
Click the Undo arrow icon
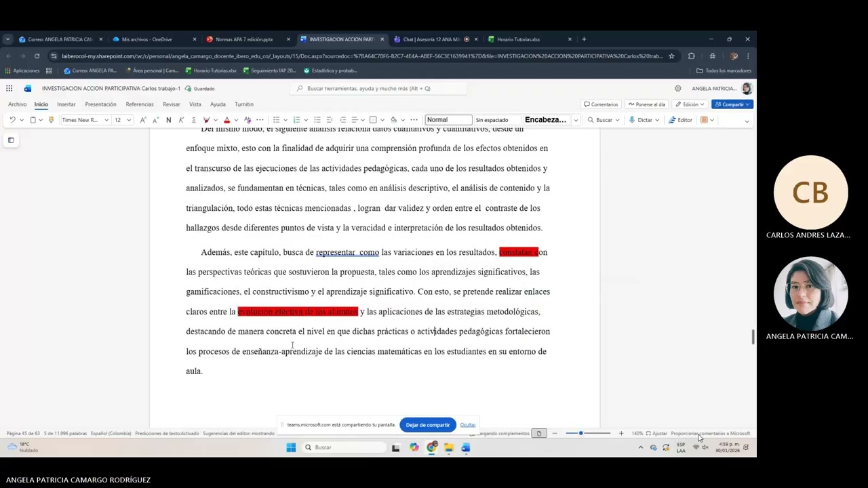coord(12,120)
